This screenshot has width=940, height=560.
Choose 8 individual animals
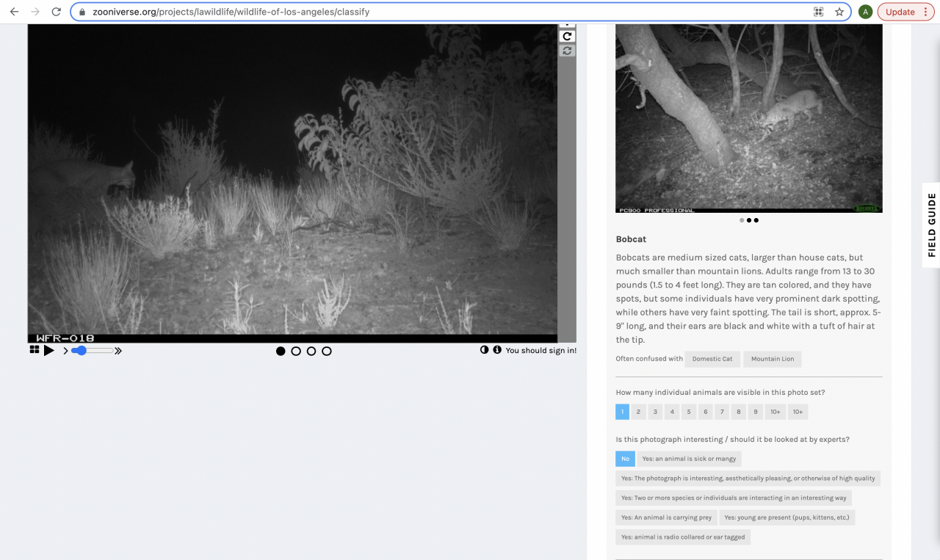pyautogui.click(x=739, y=412)
